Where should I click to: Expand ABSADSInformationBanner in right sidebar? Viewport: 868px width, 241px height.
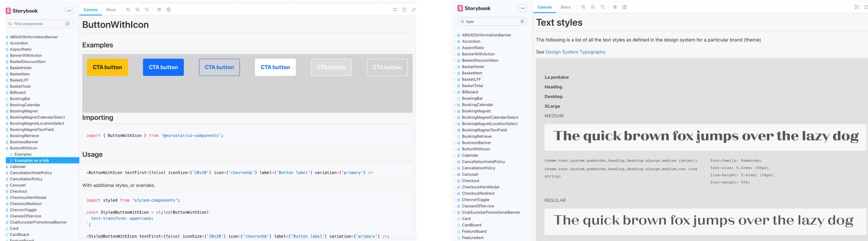click(x=455, y=35)
